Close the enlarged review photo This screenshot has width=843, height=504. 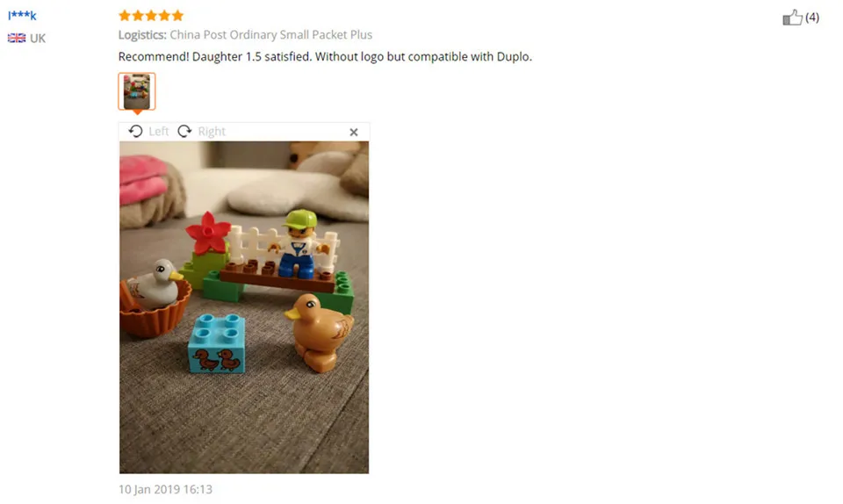[x=354, y=133]
